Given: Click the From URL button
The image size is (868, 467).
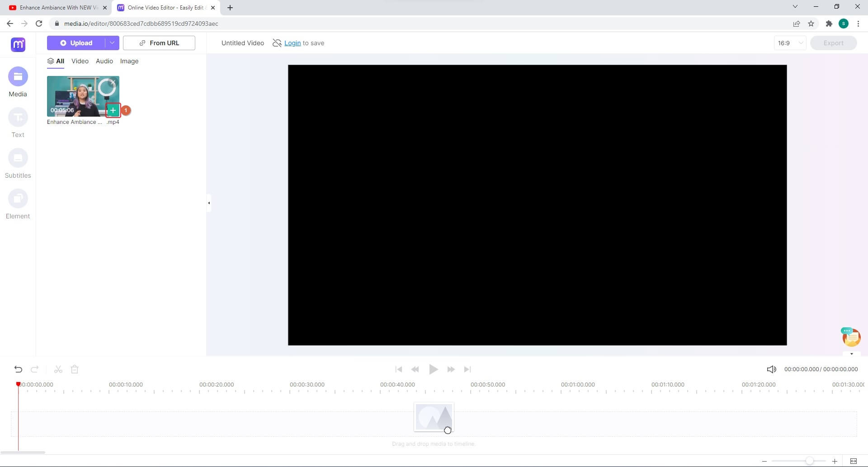Looking at the screenshot, I should [159, 43].
